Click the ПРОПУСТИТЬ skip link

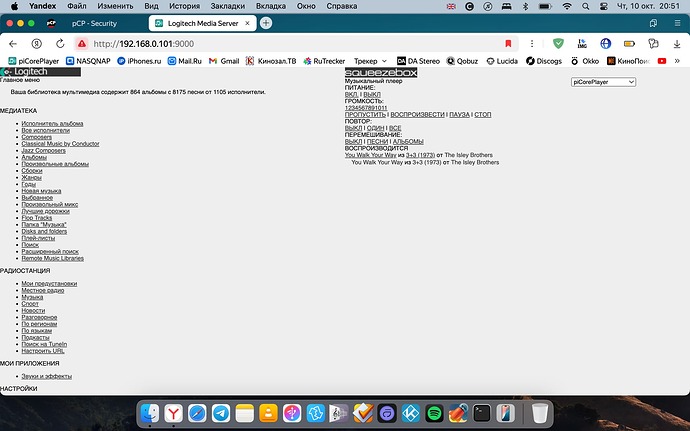pyautogui.click(x=365, y=114)
